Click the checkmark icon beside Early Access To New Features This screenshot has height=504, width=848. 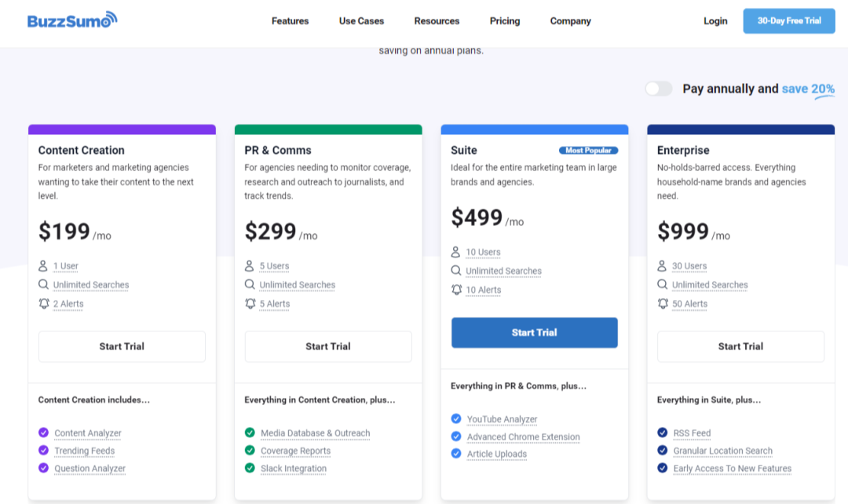point(663,468)
